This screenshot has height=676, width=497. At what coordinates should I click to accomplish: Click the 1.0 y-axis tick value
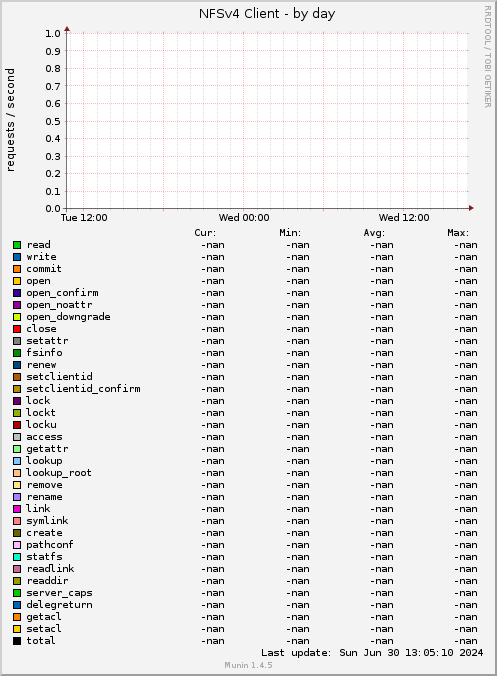tap(53, 34)
